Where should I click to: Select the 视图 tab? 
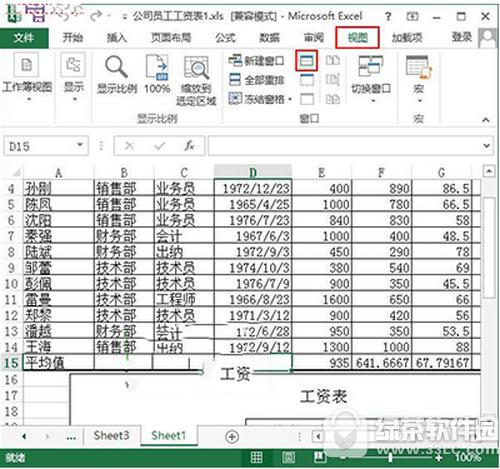click(357, 38)
